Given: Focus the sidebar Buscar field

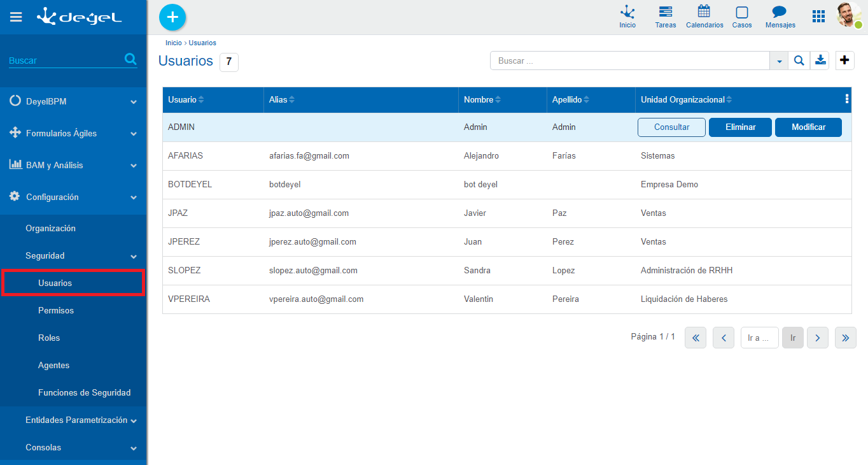Looking at the screenshot, I should point(66,61).
